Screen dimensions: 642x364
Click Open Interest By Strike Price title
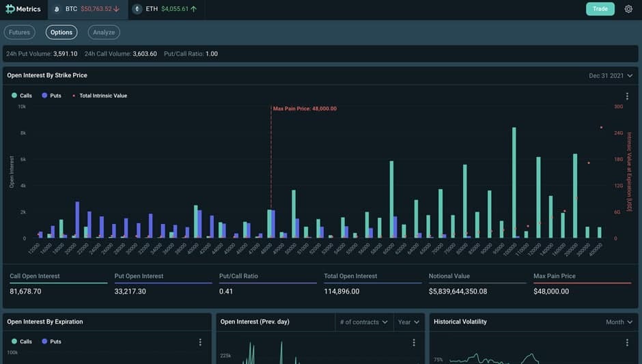tap(47, 75)
